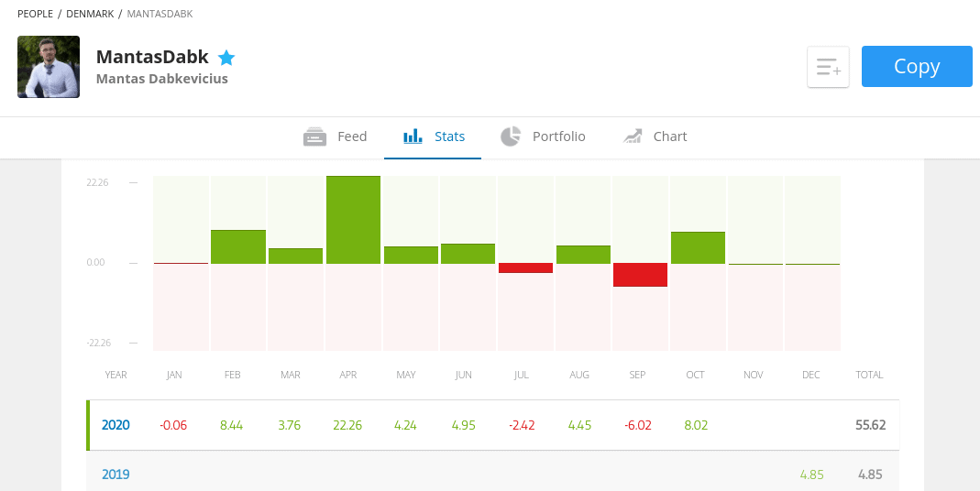Open the DENMARK breadcrumb link
This screenshot has width=980, height=491.
(90, 14)
